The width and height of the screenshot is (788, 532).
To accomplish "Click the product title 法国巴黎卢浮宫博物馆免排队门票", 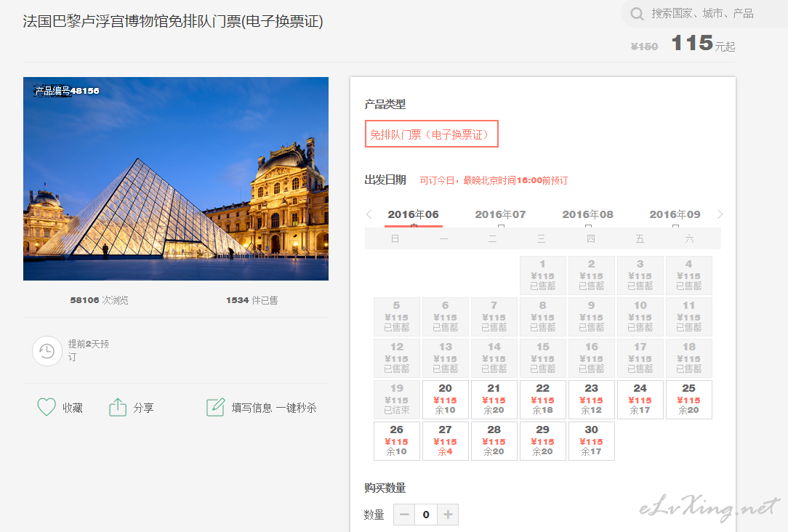I will 173,21.
